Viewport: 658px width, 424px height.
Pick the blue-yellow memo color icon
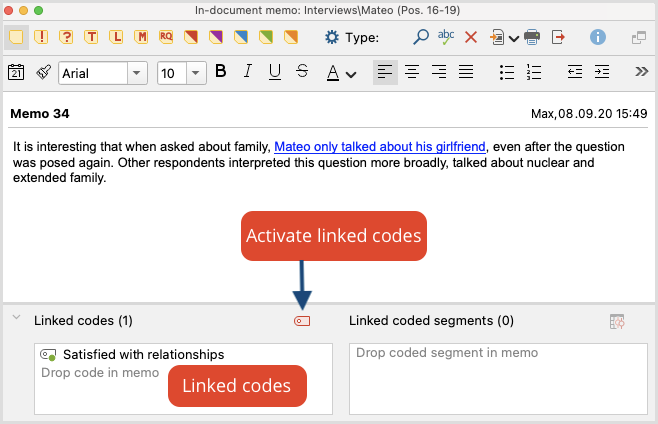tap(241, 37)
